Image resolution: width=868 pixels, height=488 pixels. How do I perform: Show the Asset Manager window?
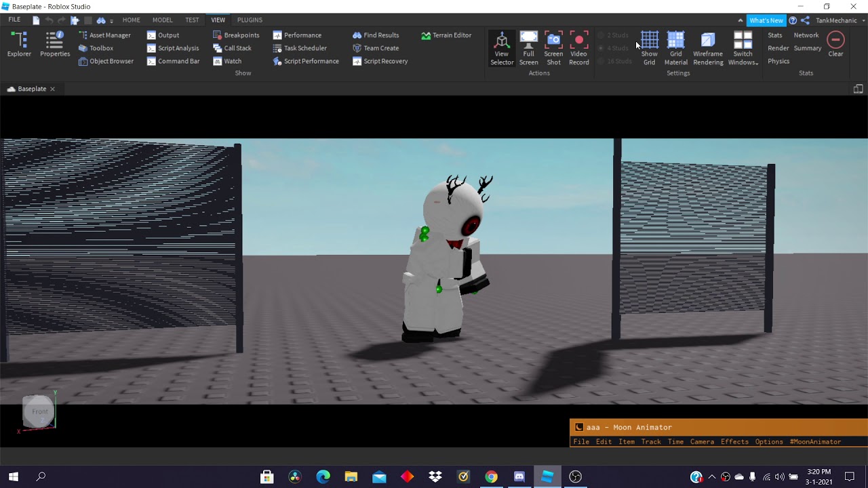(104, 35)
